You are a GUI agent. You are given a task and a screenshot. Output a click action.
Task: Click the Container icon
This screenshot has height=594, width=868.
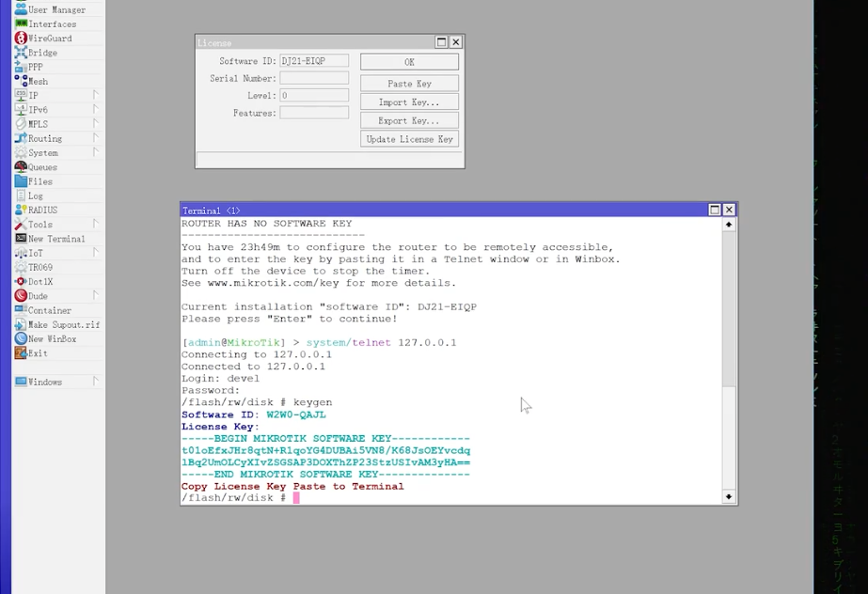[21, 310]
